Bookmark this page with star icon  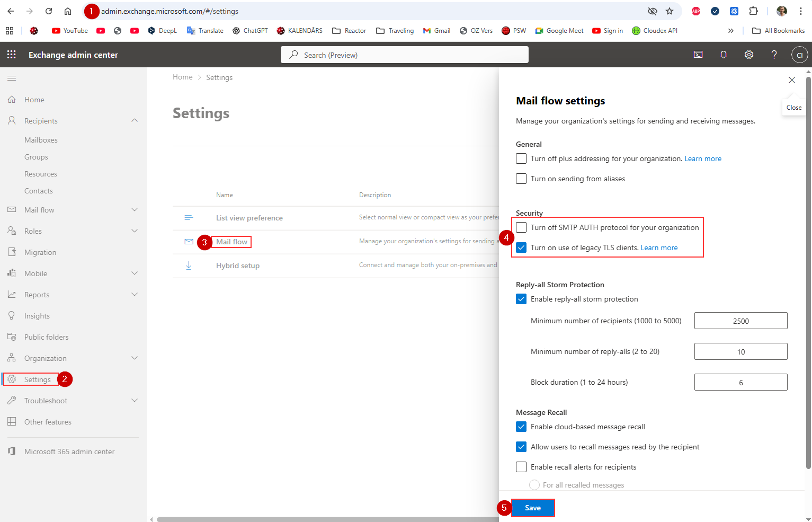(x=670, y=11)
